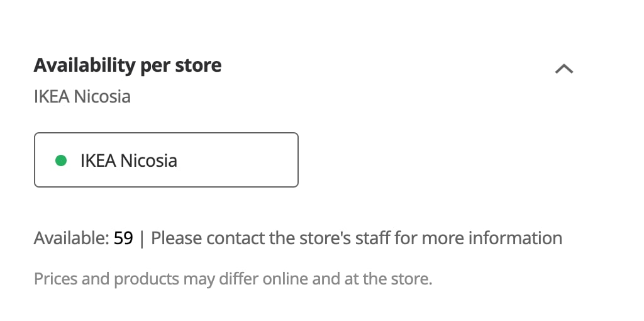644x321 pixels.
Task: Click the upward chevron arrow icon
Action: pyautogui.click(x=564, y=69)
